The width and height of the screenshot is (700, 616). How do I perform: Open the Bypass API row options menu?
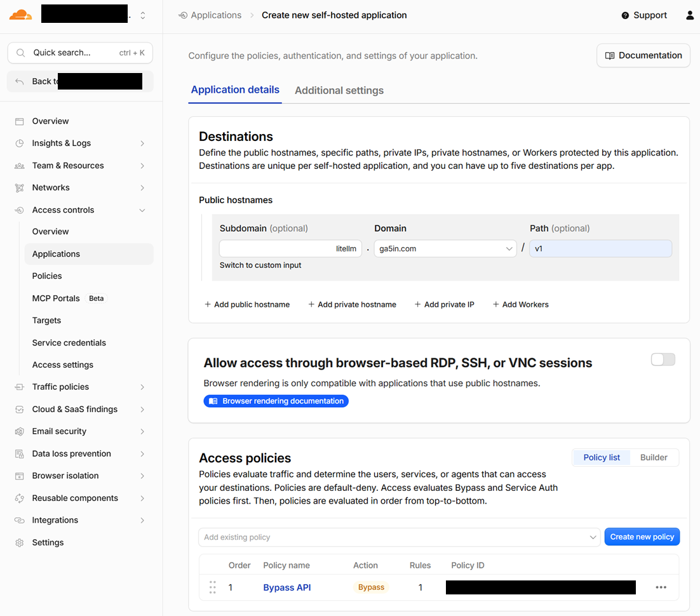pyautogui.click(x=661, y=587)
